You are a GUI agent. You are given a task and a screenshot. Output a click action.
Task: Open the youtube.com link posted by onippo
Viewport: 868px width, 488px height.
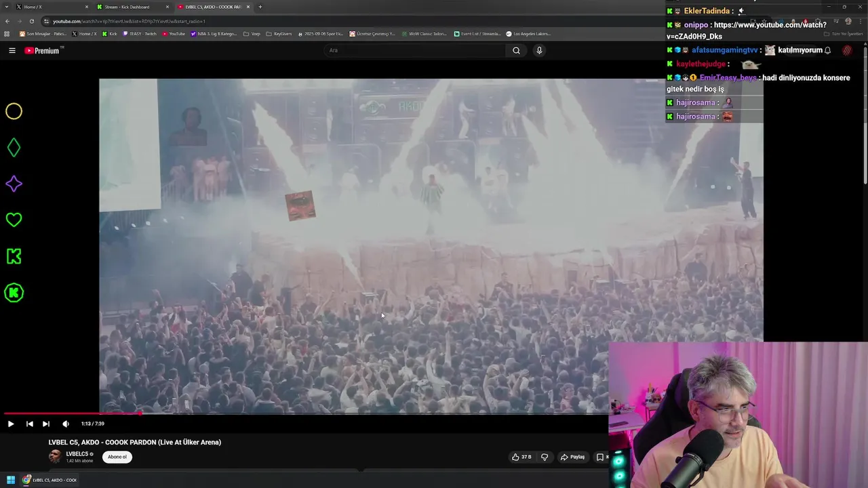pyautogui.click(x=746, y=30)
